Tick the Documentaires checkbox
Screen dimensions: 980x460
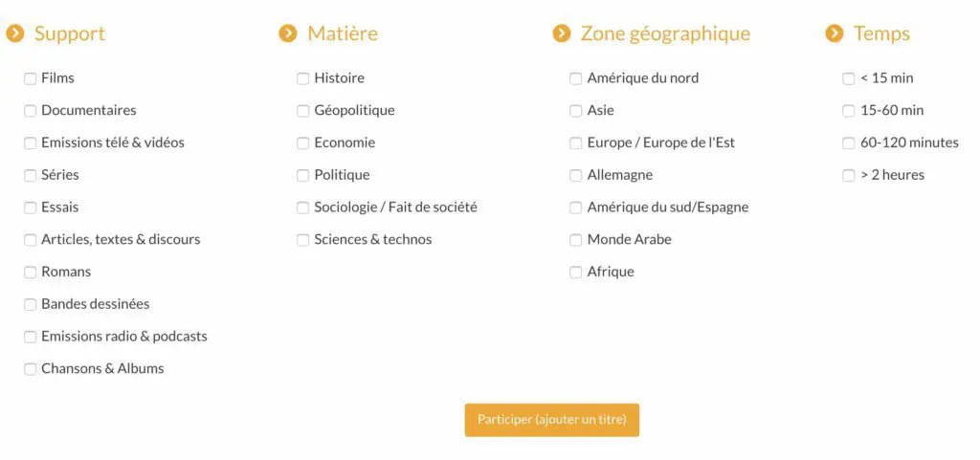point(31,111)
